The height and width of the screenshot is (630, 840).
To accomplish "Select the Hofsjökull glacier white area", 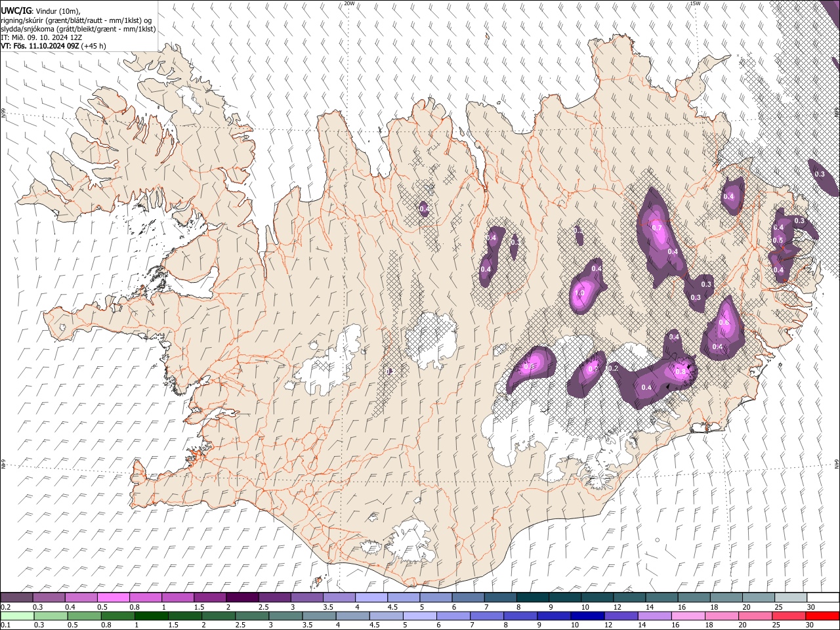I will pos(431,341).
